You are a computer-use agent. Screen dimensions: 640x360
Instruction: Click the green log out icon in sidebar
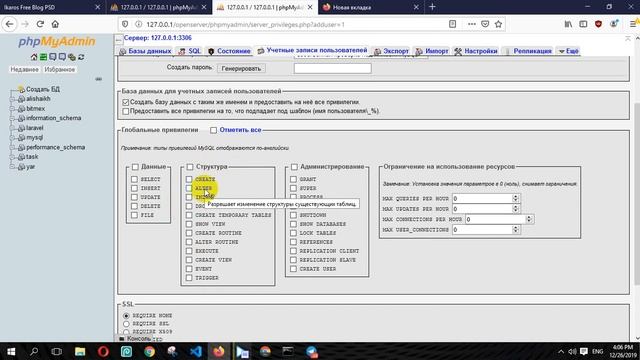tap(43, 57)
